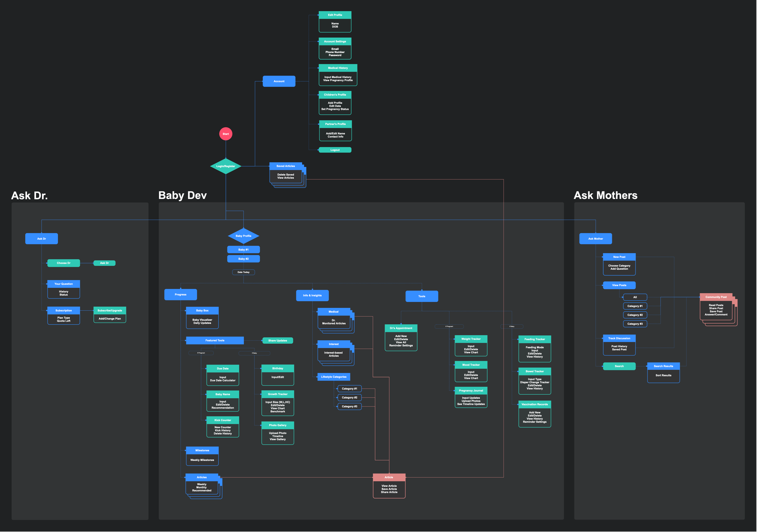Click the Subscribe/Upgrade header
This screenshot has width=757, height=532.
click(109, 310)
